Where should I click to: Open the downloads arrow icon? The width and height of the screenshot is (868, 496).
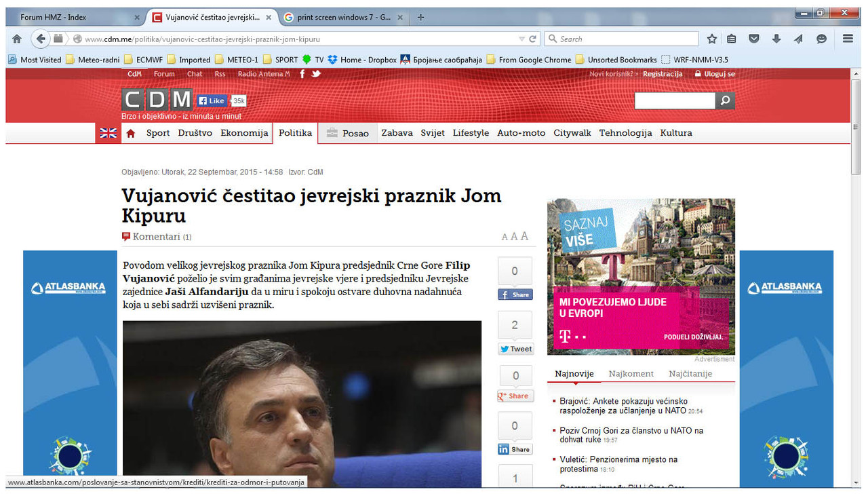coord(776,39)
